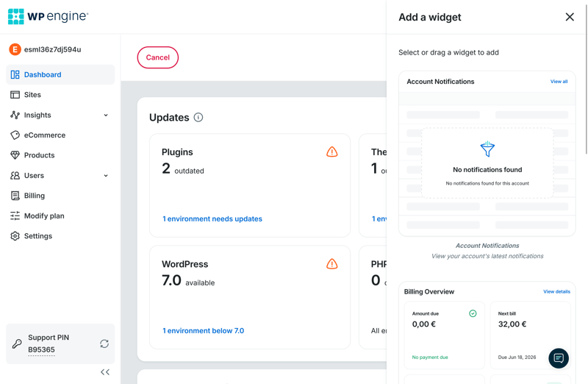Click the Amount due value 0,00 €
The height and width of the screenshot is (384, 588).
pos(424,324)
